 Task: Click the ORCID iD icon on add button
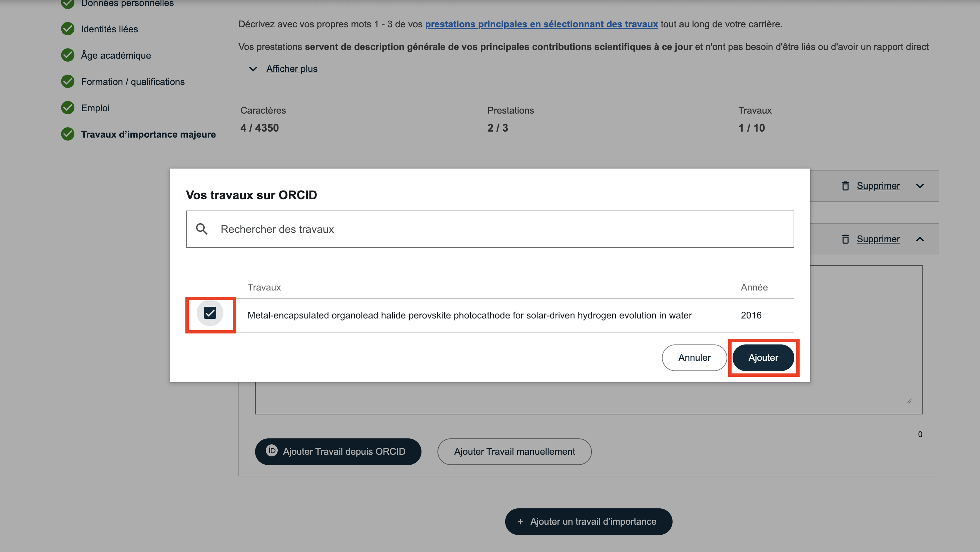click(272, 451)
